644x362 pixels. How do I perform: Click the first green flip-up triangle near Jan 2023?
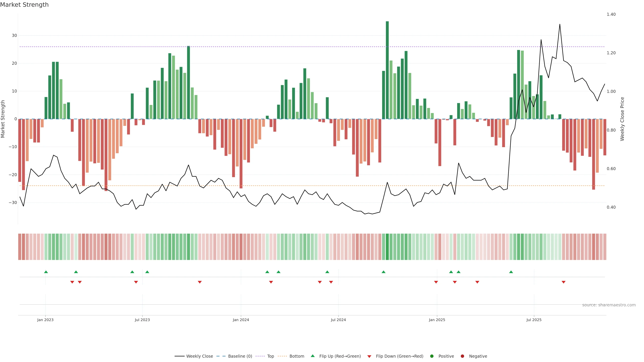[x=46, y=272]
